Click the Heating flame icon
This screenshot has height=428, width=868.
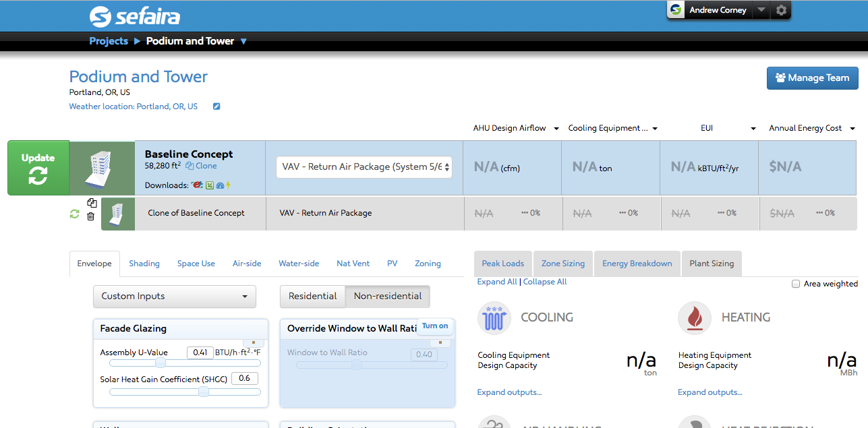click(695, 318)
